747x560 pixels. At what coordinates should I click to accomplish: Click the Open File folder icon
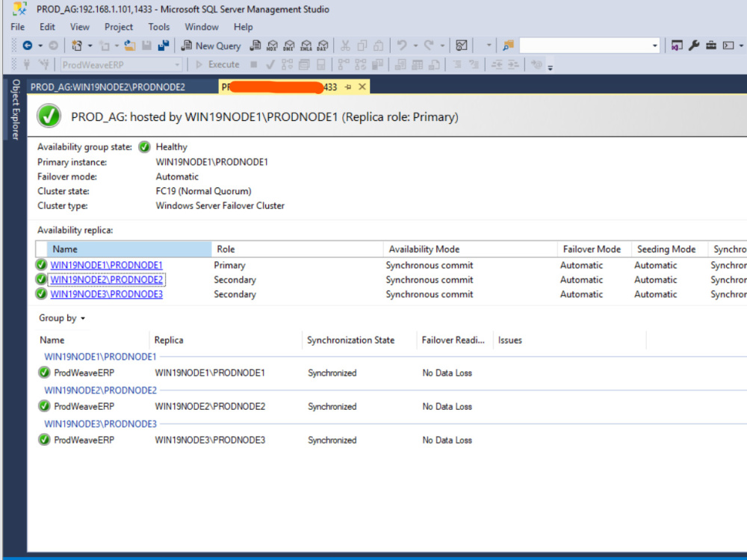[x=129, y=46]
